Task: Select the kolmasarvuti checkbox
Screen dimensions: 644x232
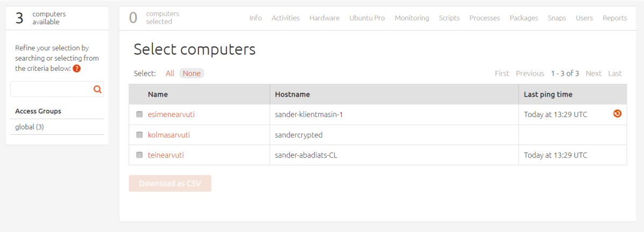Action: 139,135
